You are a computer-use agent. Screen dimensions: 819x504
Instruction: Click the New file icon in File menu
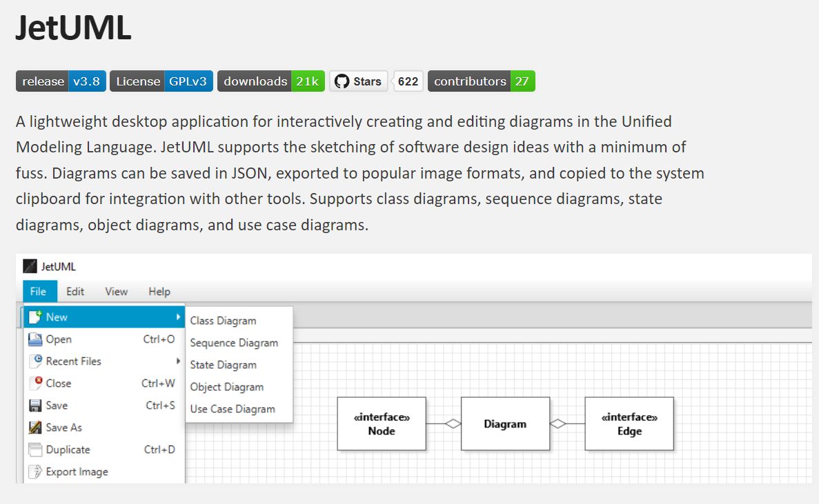[x=35, y=316]
